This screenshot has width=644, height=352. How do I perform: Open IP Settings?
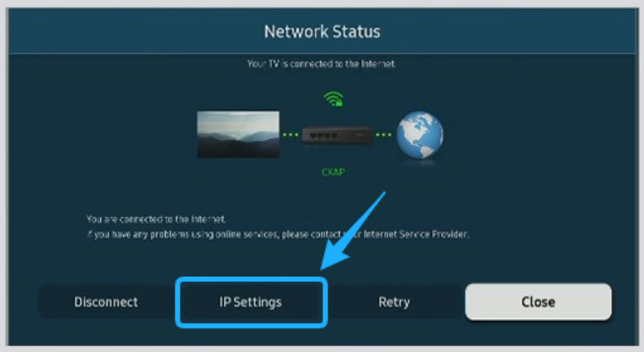pos(251,302)
